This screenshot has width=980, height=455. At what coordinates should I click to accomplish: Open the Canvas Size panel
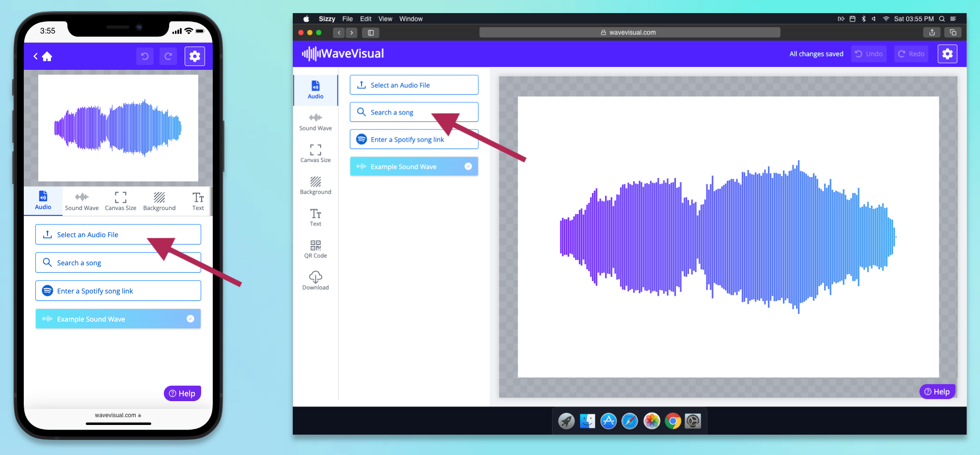tap(315, 153)
